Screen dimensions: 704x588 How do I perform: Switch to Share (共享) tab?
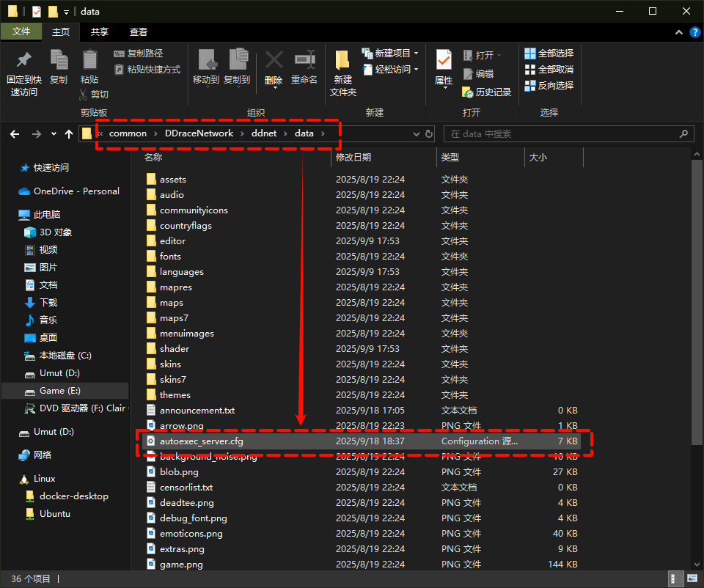pos(99,32)
